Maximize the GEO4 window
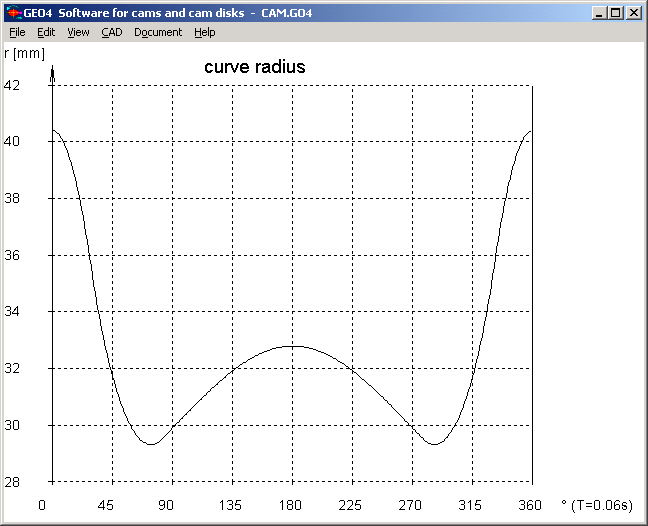This screenshot has width=648, height=526. coord(615,13)
